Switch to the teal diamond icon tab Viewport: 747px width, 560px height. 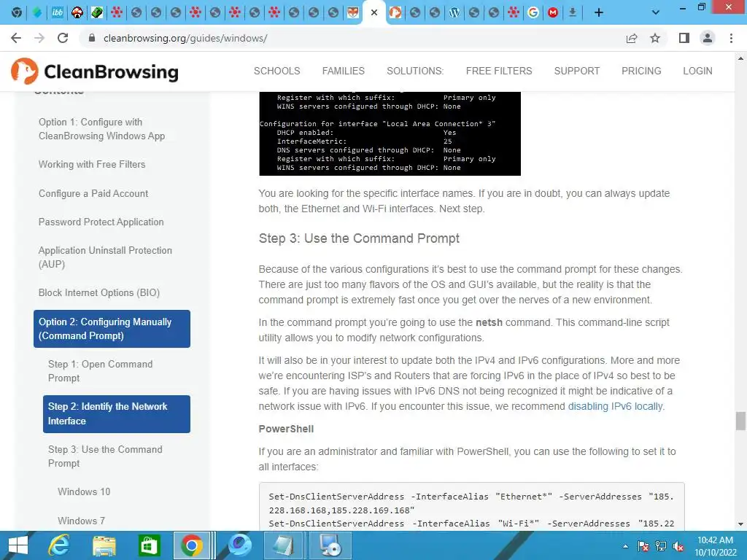37,12
